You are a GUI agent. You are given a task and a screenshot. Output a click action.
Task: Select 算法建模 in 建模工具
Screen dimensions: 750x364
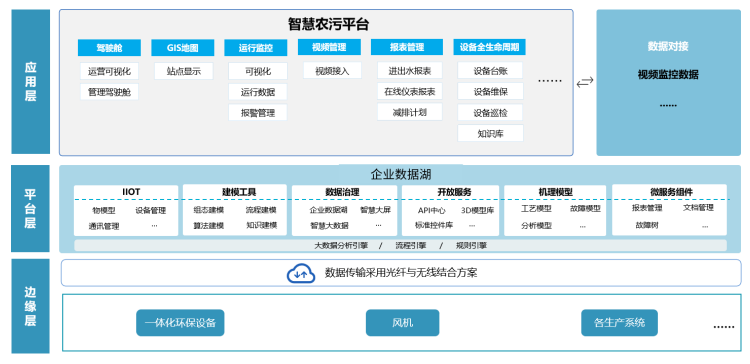coord(208,225)
